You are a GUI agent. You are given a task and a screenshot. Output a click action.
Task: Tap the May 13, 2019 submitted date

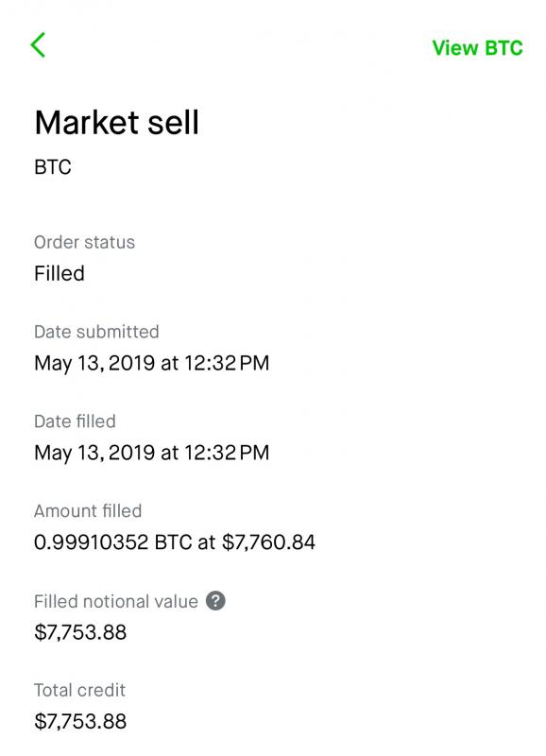(94, 363)
